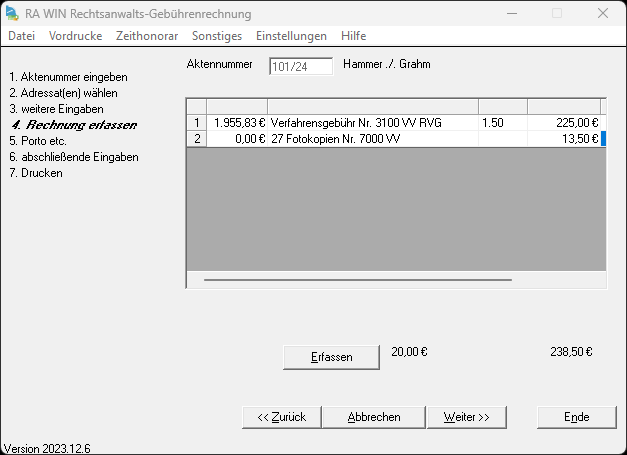Open the Datei menu
The image size is (627, 455).
click(22, 36)
